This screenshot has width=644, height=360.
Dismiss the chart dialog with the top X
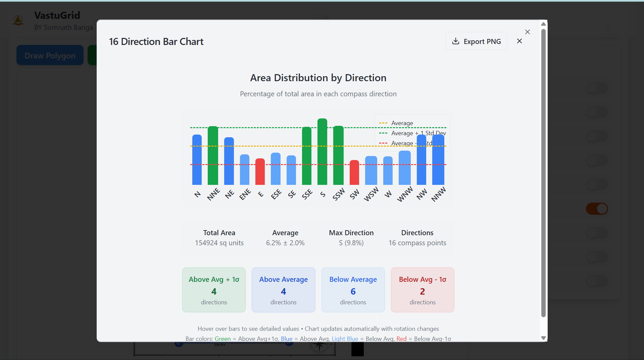tap(527, 32)
